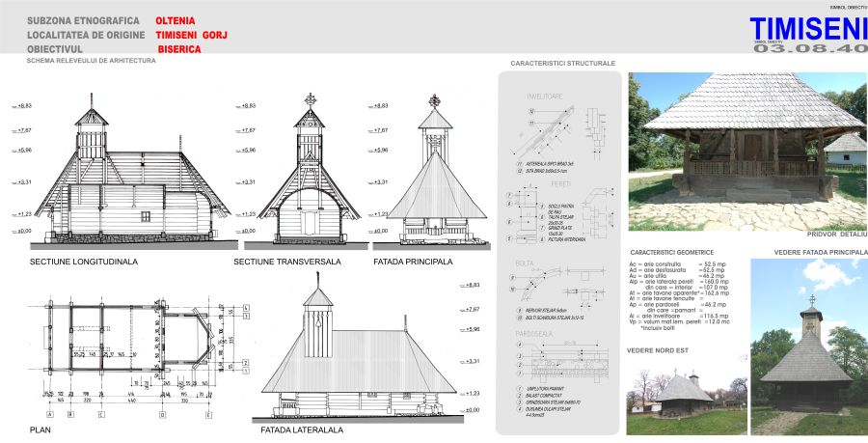Click the red TIMISENI GORJ text
Screen dimensions: 868x443
(197, 34)
